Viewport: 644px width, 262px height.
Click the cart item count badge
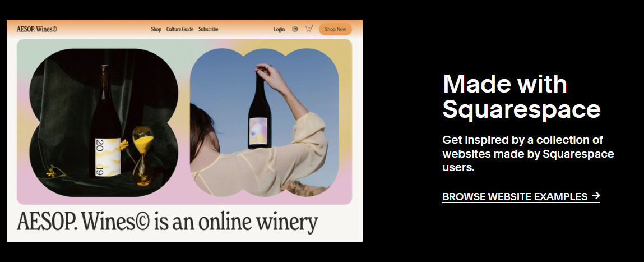(x=312, y=26)
